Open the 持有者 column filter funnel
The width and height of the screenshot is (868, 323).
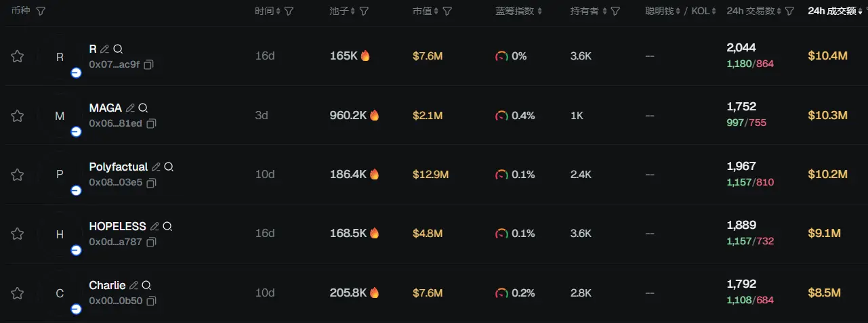click(615, 12)
